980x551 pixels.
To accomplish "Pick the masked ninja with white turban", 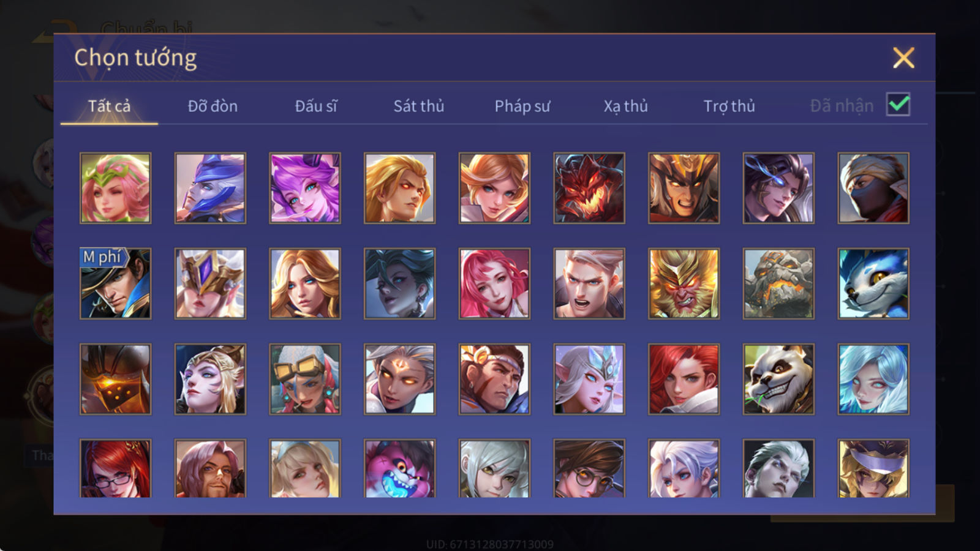I will click(873, 188).
